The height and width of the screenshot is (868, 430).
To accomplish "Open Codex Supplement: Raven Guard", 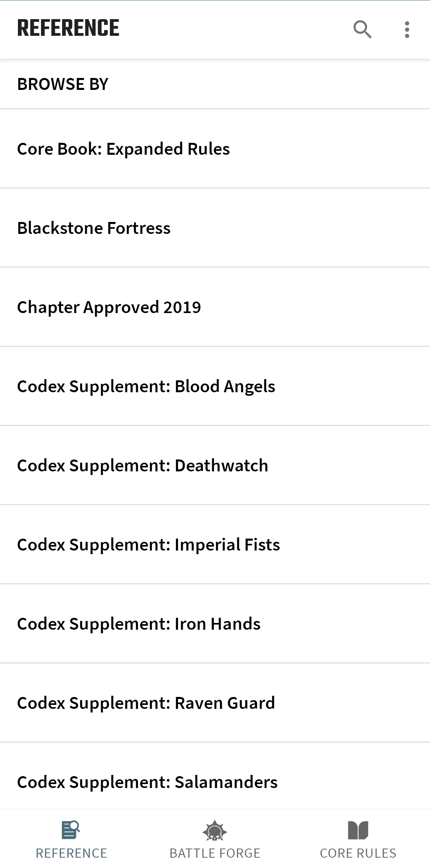I will [215, 703].
